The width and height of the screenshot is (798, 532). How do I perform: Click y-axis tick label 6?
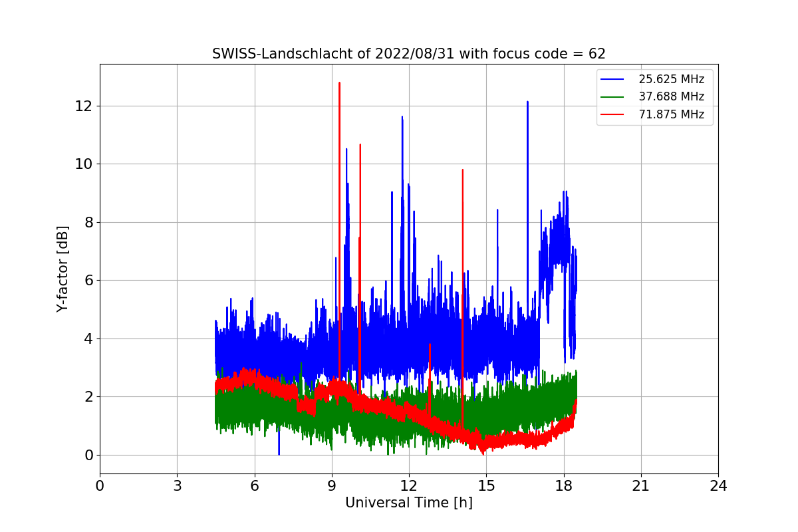tap(88, 281)
